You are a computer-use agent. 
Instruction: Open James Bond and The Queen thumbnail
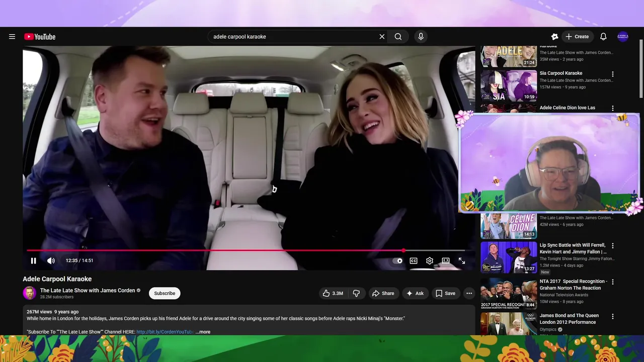tap(509, 323)
